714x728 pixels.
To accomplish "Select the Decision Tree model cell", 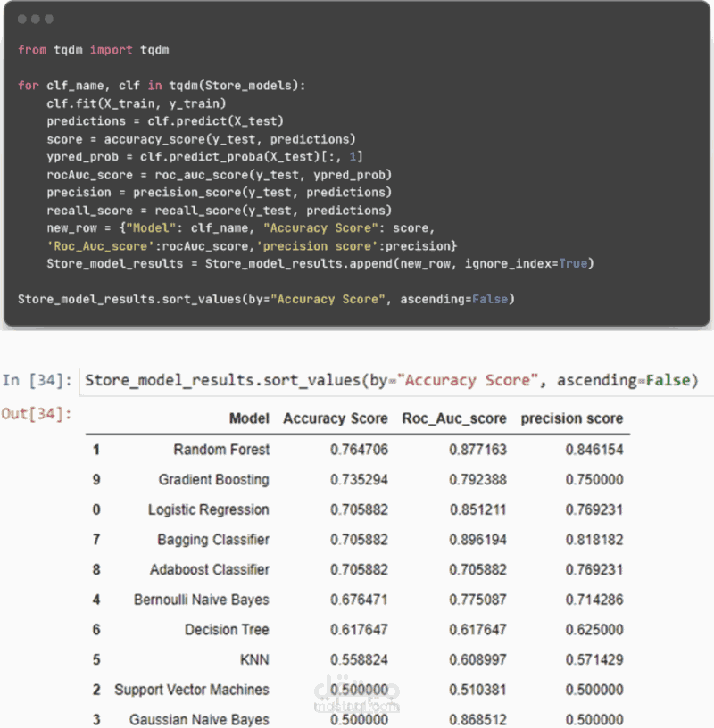I will tap(227, 629).
